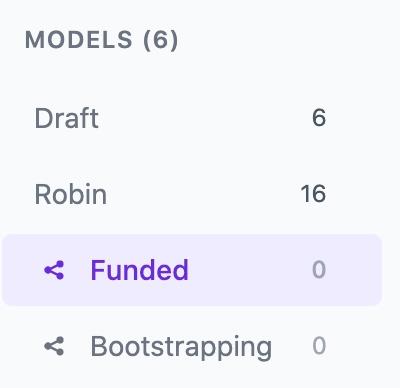Click the Bootstrapping count of 0

[319, 346]
